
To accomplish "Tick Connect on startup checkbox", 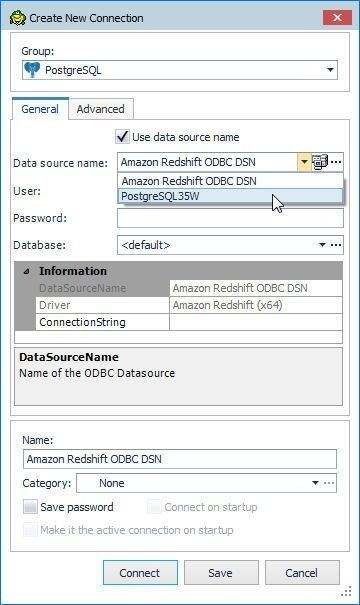I will point(154,507).
